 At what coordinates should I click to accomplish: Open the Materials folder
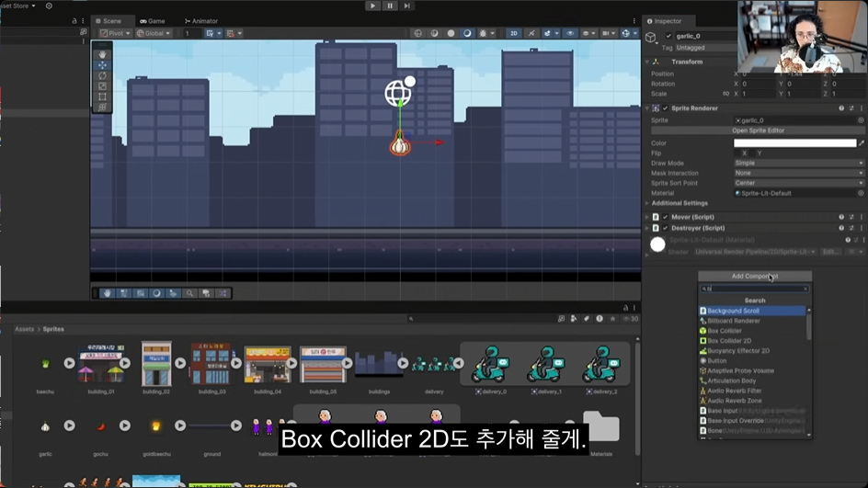601,426
